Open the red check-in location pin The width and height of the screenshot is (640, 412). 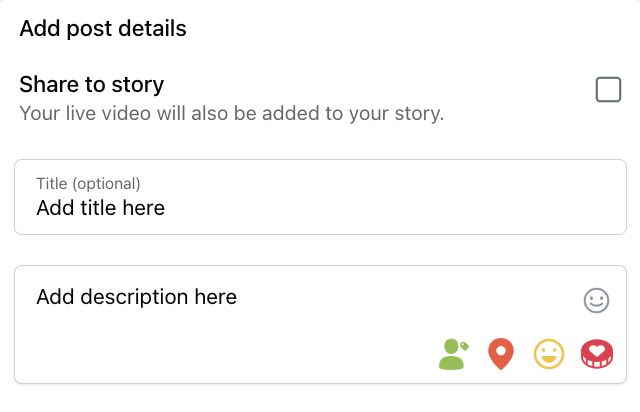pos(501,354)
